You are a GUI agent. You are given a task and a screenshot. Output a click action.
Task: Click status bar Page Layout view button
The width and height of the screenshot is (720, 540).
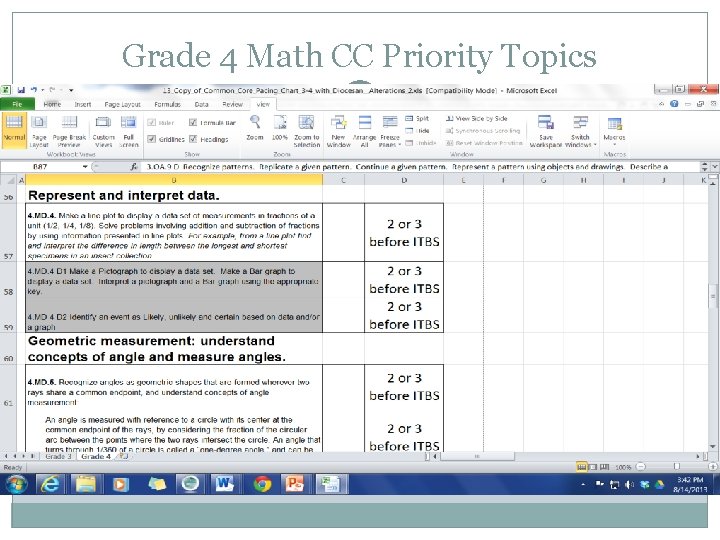pyautogui.click(x=593, y=467)
